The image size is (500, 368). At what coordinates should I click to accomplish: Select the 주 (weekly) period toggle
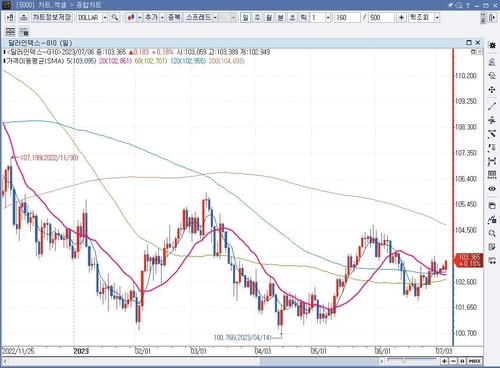257,17
